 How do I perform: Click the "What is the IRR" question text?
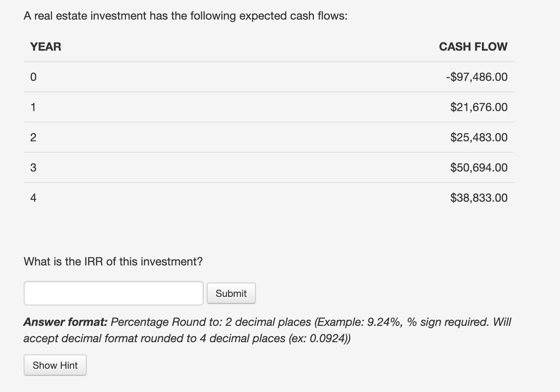pyautogui.click(x=113, y=262)
